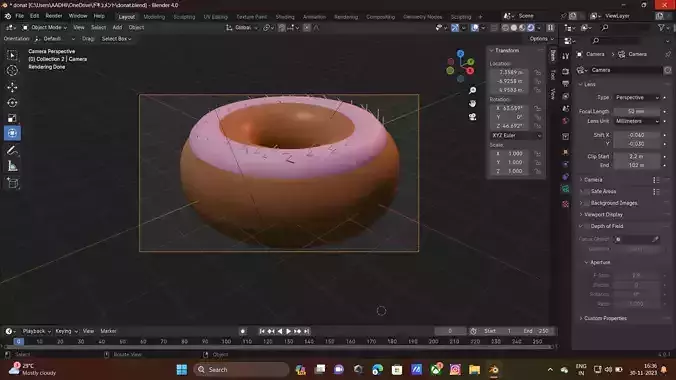This screenshot has width=676, height=380.
Task: Expand the Viewport Display panel
Action: tap(604, 214)
